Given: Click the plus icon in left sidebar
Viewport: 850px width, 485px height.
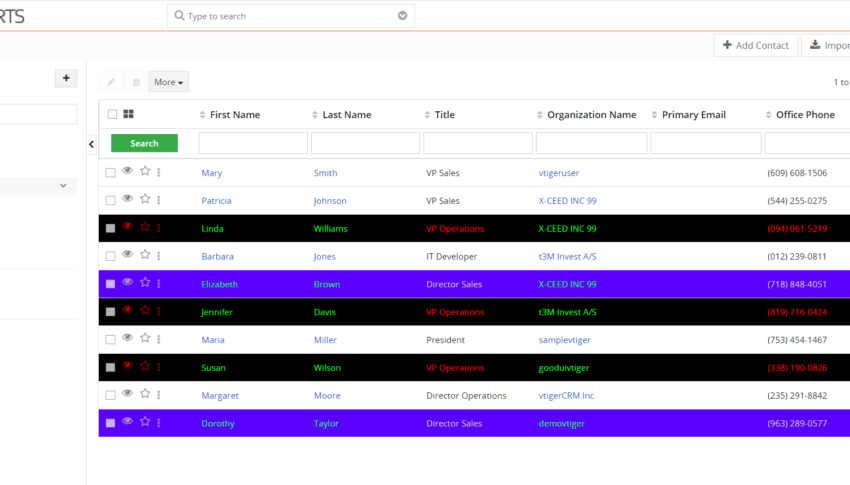Looking at the screenshot, I should tap(66, 78).
